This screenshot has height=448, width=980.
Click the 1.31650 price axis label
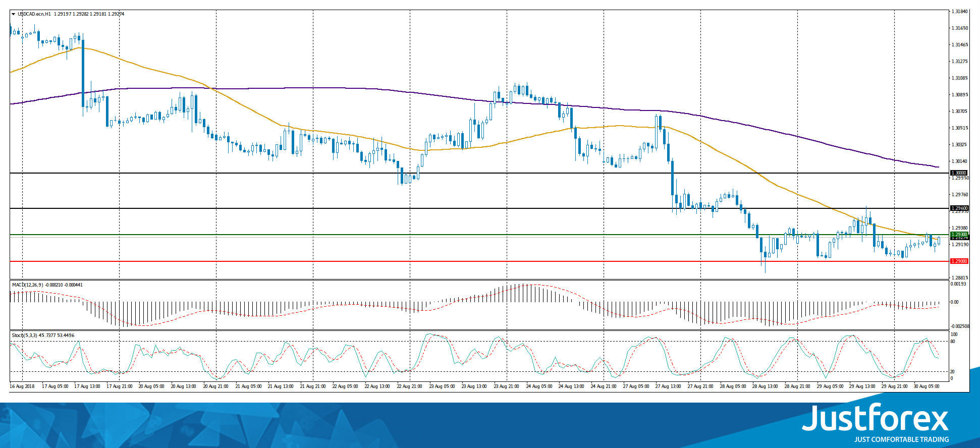click(959, 28)
